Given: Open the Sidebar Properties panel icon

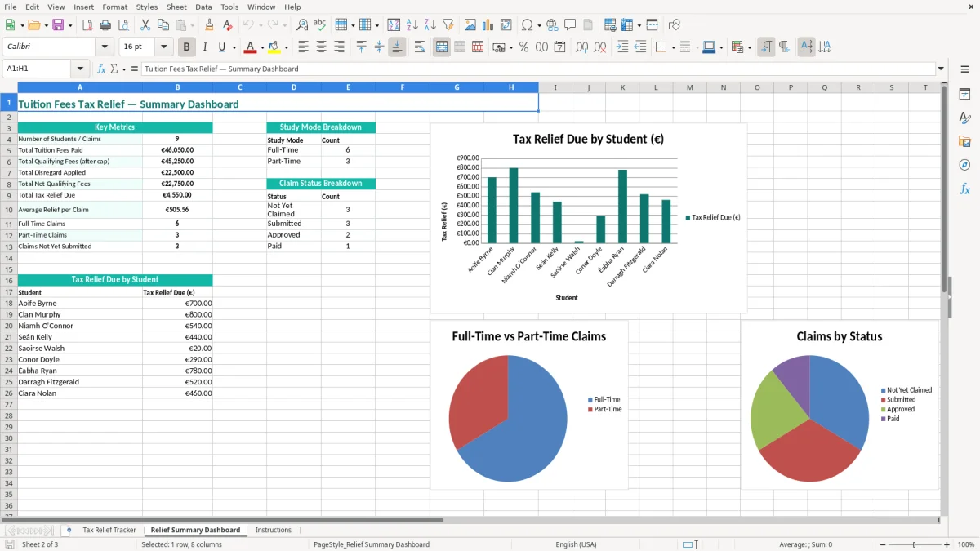Looking at the screenshot, I should pyautogui.click(x=964, y=94).
